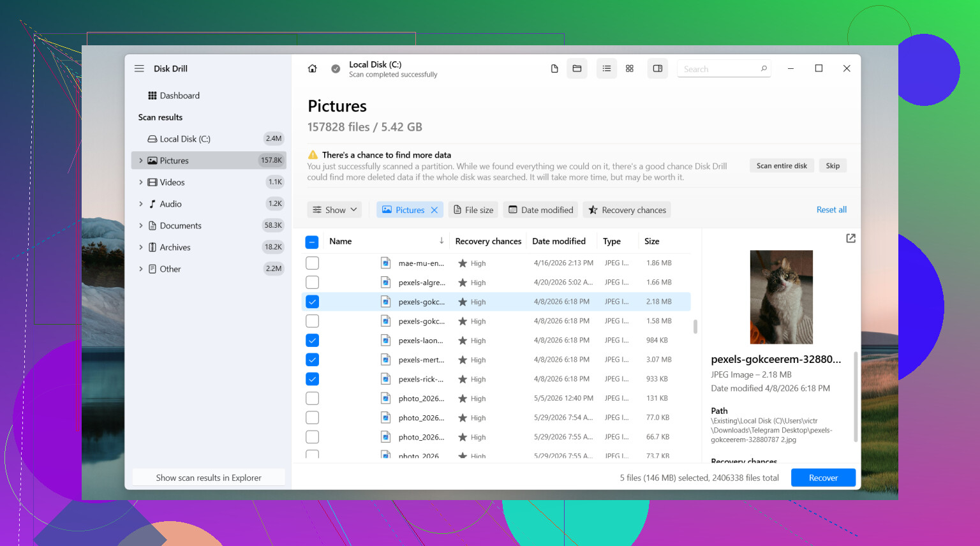Expand the Documents category chevron
Viewport: 980px width, 546px height.
(141, 226)
